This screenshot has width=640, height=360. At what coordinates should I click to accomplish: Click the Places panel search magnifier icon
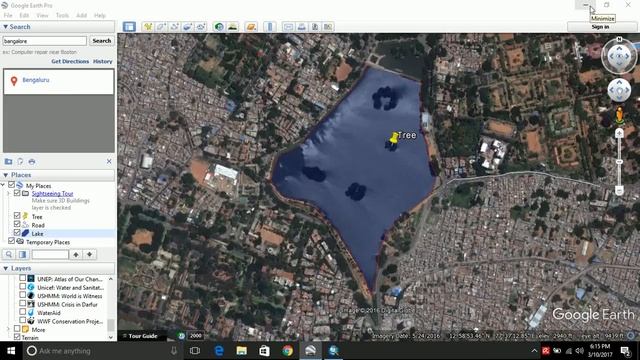9,254
